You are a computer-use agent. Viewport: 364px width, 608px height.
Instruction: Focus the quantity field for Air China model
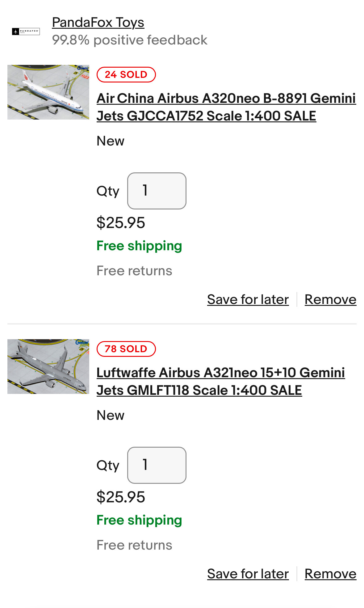point(157,191)
